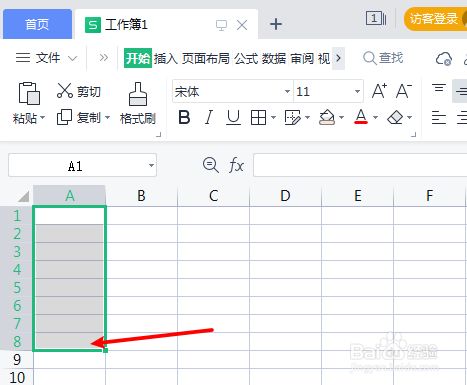Open the font size 11 dropdown
The image size is (467, 385).
click(x=357, y=91)
